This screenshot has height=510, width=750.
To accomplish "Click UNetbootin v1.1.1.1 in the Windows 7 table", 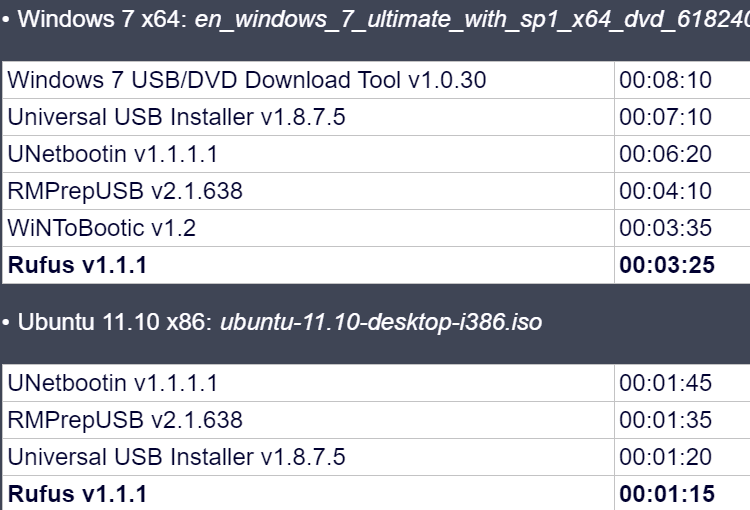I will click(x=112, y=154).
